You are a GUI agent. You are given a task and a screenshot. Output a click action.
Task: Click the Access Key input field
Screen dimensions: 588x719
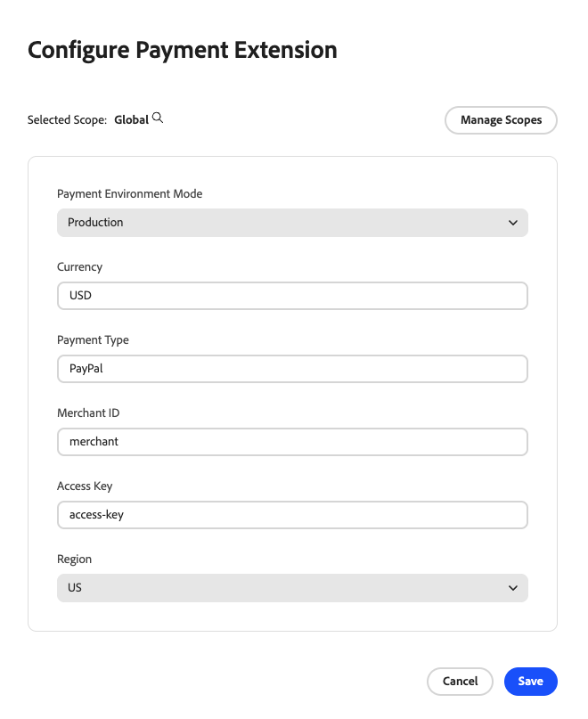coord(292,515)
